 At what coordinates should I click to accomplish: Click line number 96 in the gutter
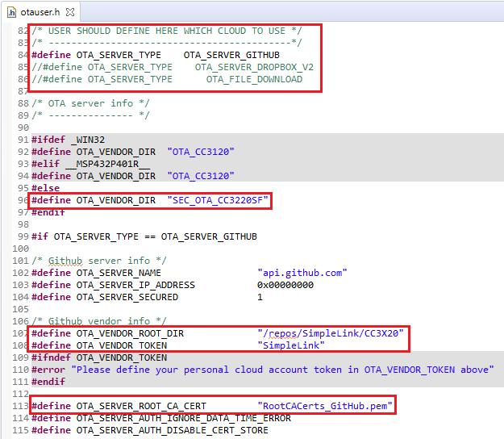coord(21,199)
